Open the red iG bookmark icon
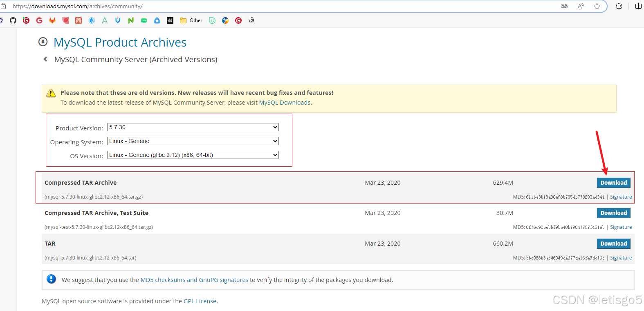Screen dimensions: 644x311 pos(26,20)
